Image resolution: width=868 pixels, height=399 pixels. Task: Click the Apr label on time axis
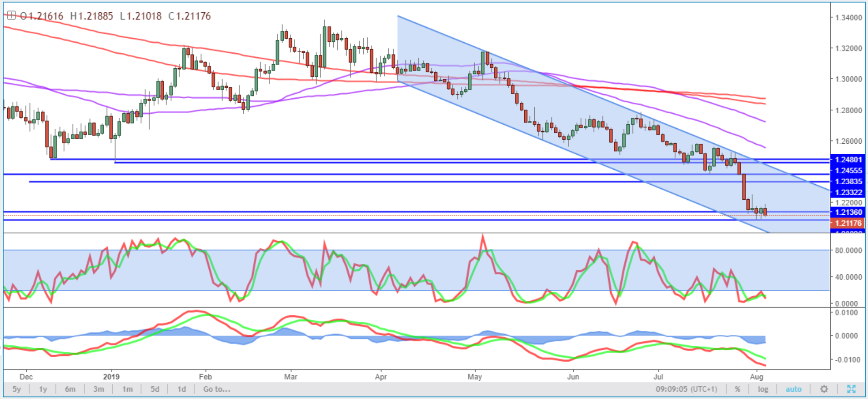tap(381, 377)
